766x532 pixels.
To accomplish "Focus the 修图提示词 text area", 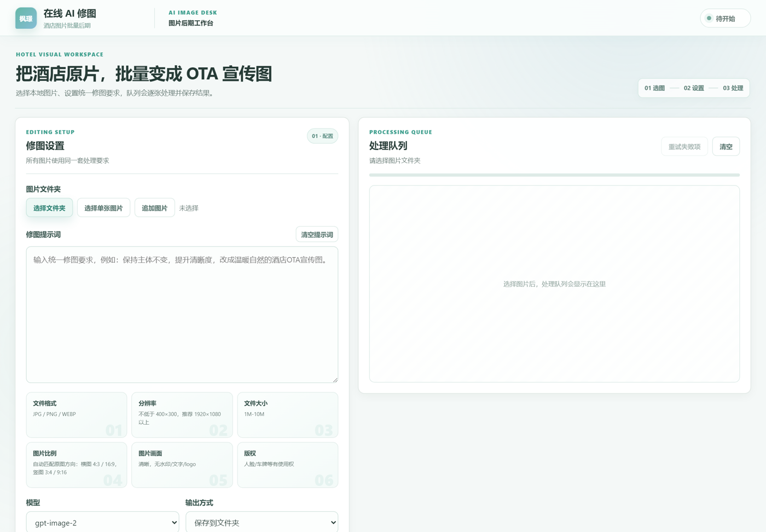I will tap(182, 315).
